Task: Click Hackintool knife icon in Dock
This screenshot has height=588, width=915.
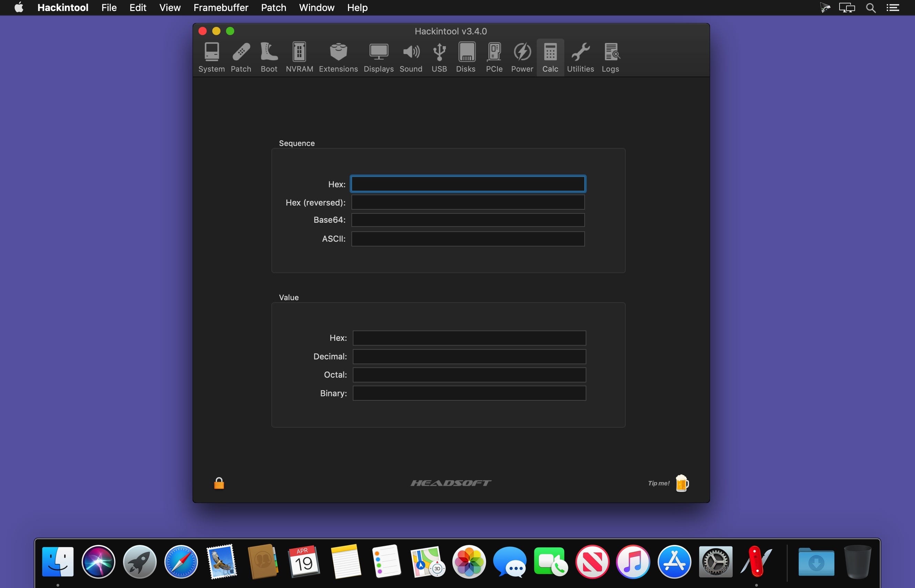Action: coord(757,561)
